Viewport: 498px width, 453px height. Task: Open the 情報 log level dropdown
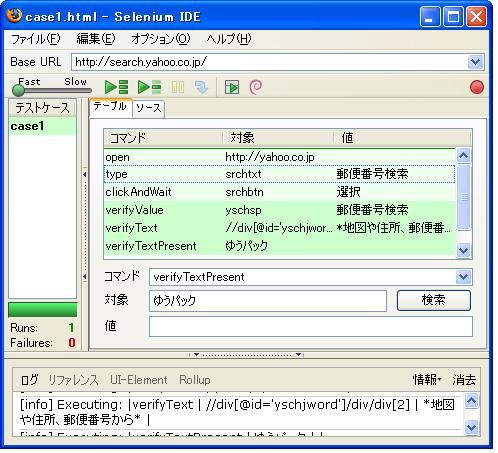tap(427, 379)
